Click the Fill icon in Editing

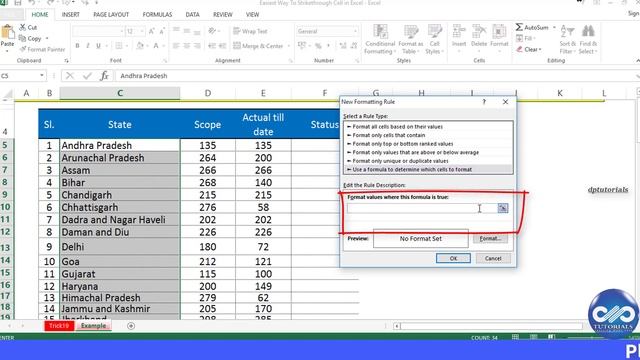point(519,38)
